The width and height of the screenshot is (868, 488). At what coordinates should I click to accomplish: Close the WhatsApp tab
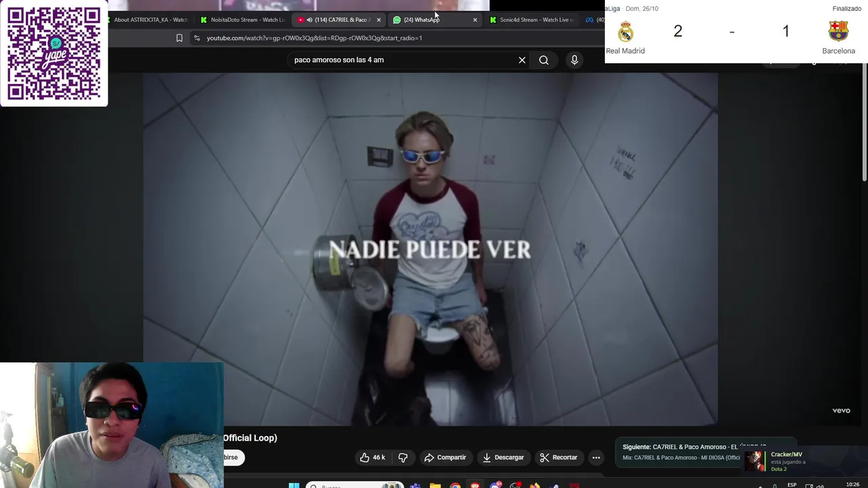pos(475,20)
